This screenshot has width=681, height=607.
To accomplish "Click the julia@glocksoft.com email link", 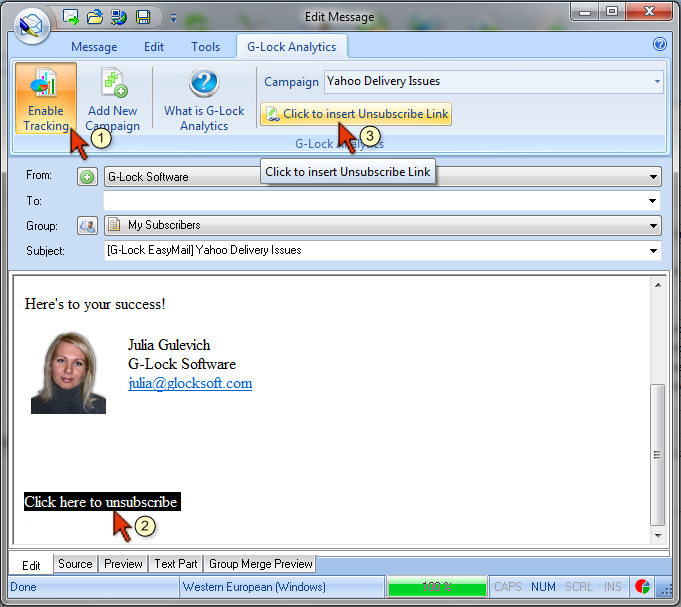I will (190, 383).
